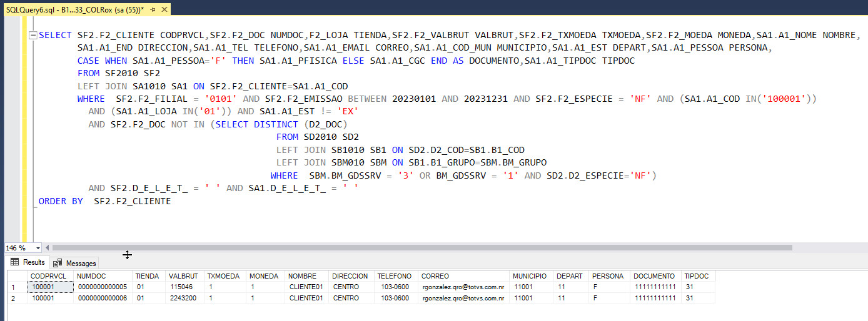Select the PERSONA column header
This screenshot has height=321, width=868.
click(610, 276)
